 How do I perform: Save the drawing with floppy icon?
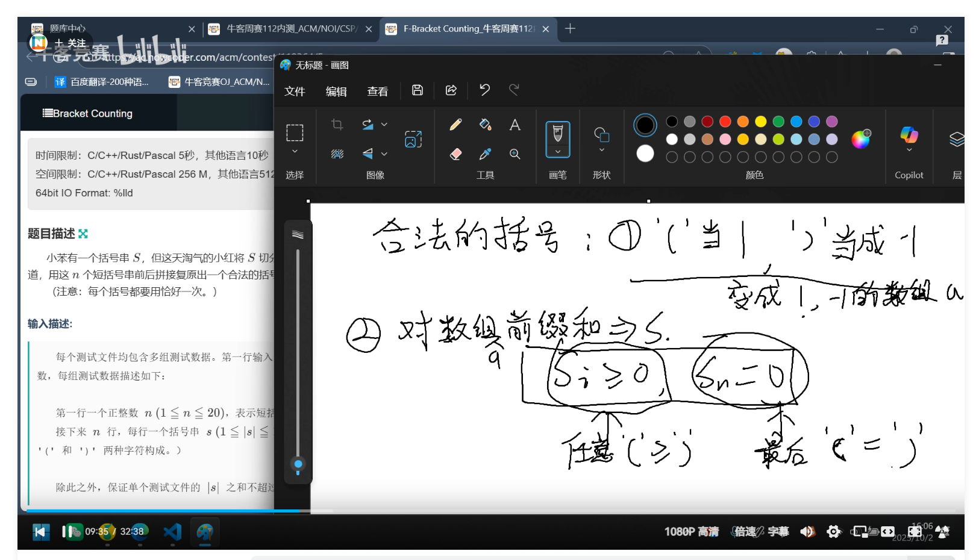417,90
